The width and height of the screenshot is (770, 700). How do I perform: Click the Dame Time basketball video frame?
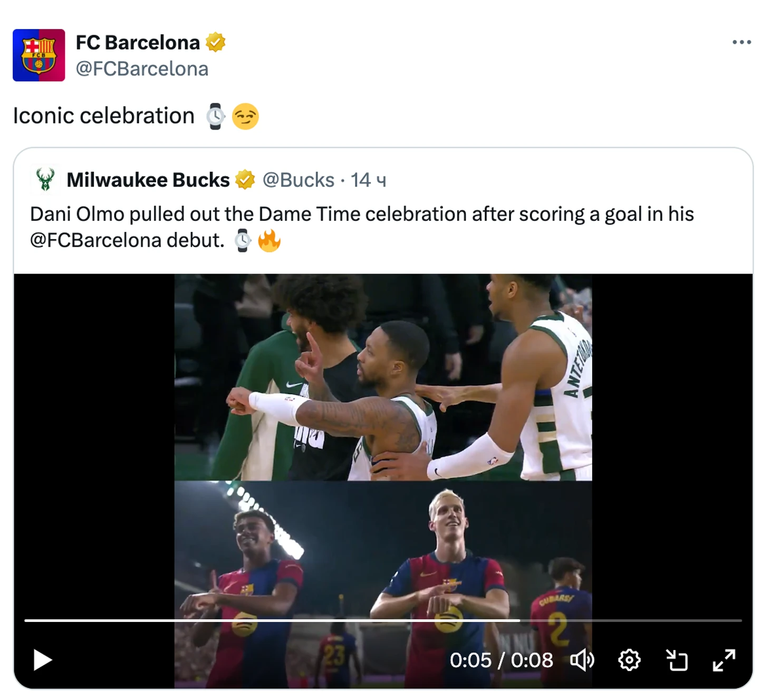[383, 377]
